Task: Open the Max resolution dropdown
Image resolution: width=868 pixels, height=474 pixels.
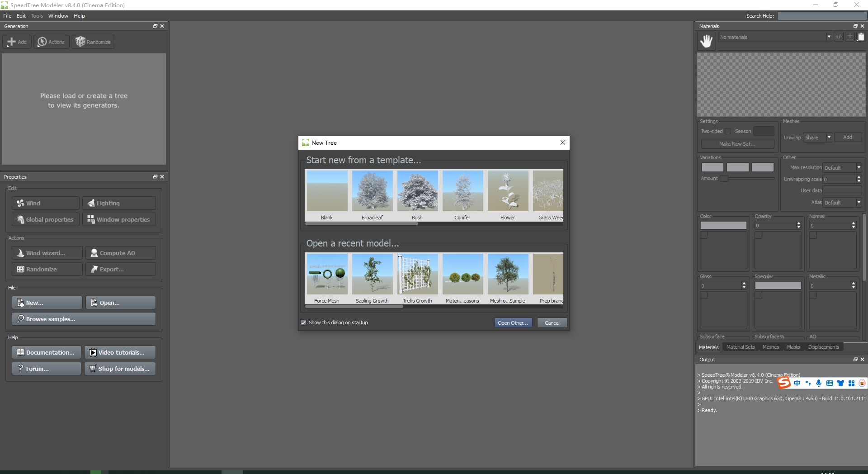Action: [842, 168]
